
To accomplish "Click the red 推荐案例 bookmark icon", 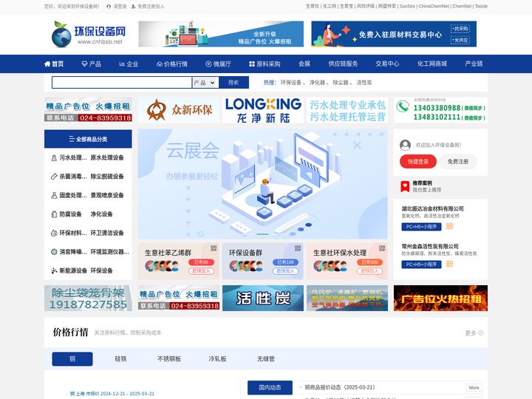I will coord(405,187).
